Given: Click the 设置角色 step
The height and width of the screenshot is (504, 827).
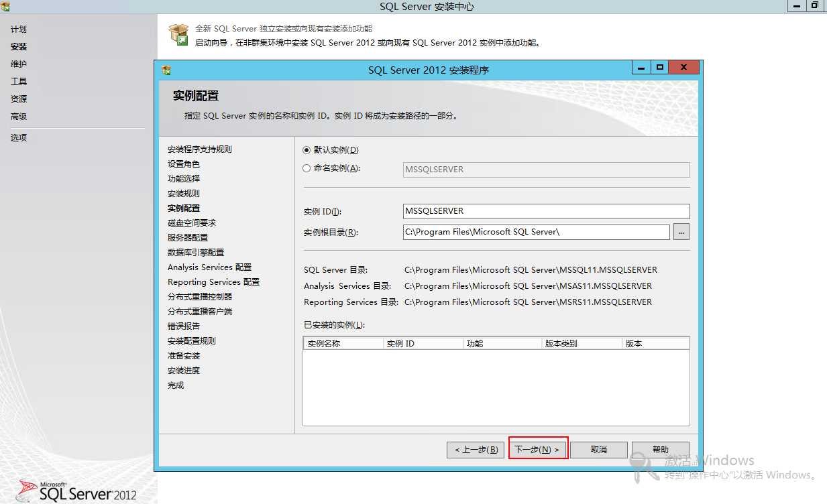Looking at the screenshot, I should pos(184,164).
